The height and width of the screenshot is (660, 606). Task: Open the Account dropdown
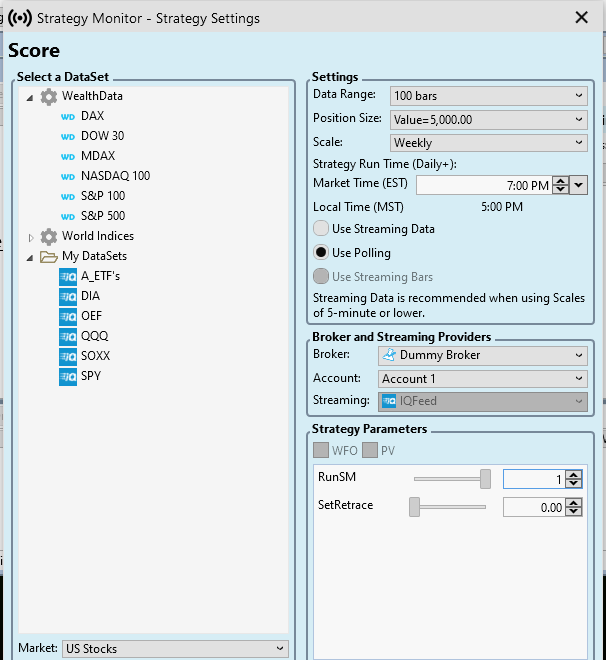click(x=483, y=379)
